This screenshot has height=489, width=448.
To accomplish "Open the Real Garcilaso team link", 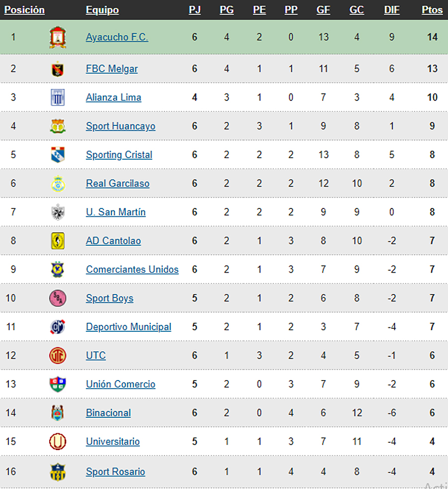I will pyautogui.click(x=117, y=184).
